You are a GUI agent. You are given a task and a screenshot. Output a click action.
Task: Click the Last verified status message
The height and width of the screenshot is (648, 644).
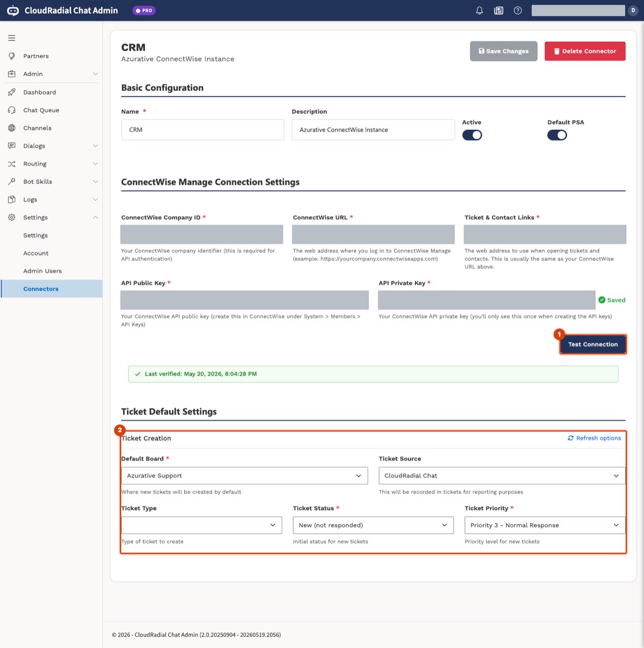tap(373, 374)
